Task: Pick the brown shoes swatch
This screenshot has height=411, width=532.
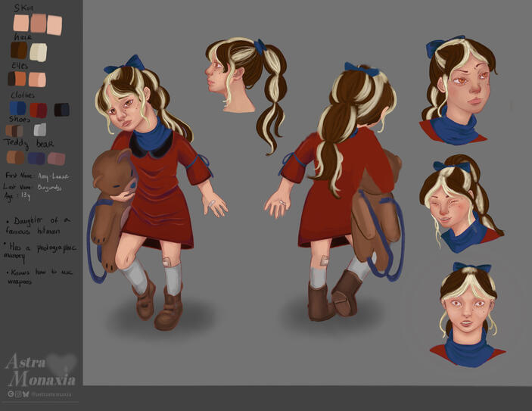Action: pos(14,131)
